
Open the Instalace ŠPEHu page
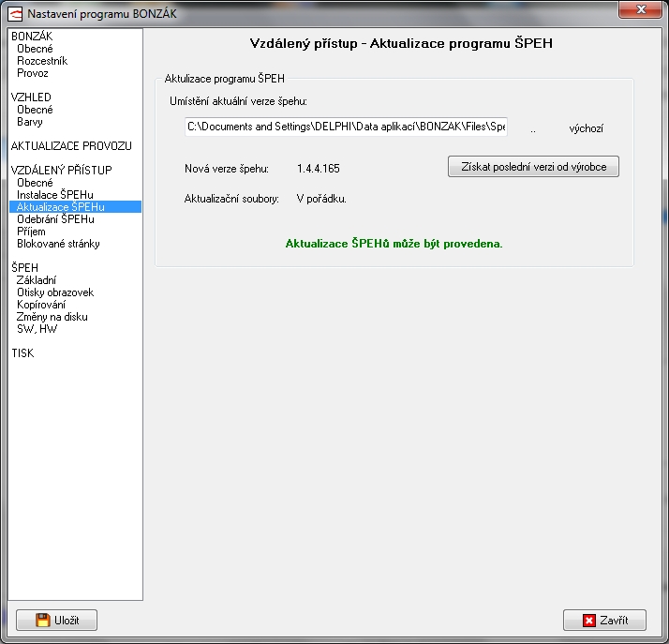tap(55, 195)
